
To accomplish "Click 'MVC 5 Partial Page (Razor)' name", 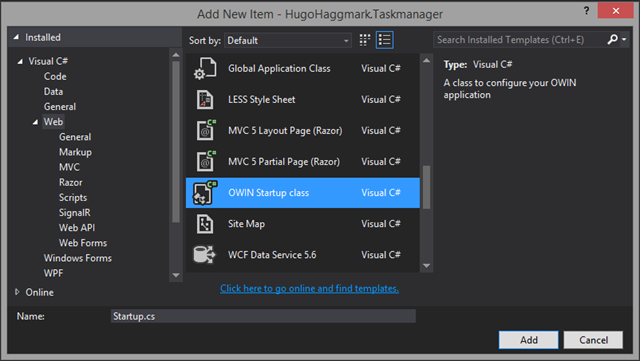I will tap(284, 162).
